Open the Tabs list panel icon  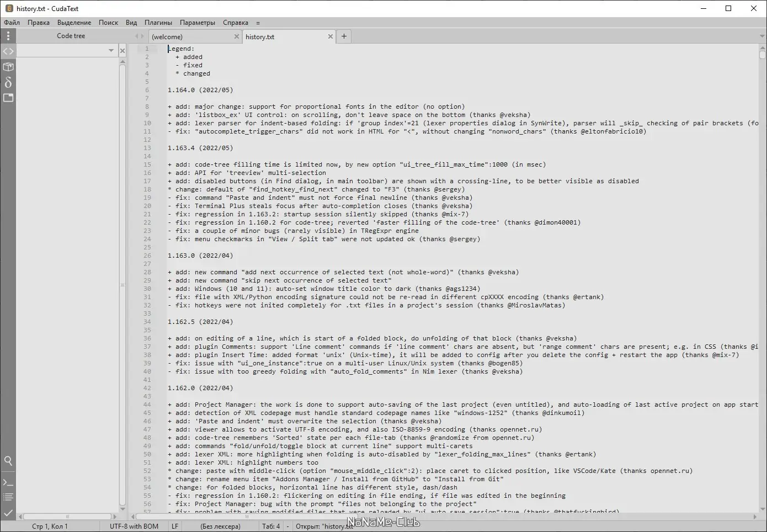pyautogui.click(x=8, y=98)
